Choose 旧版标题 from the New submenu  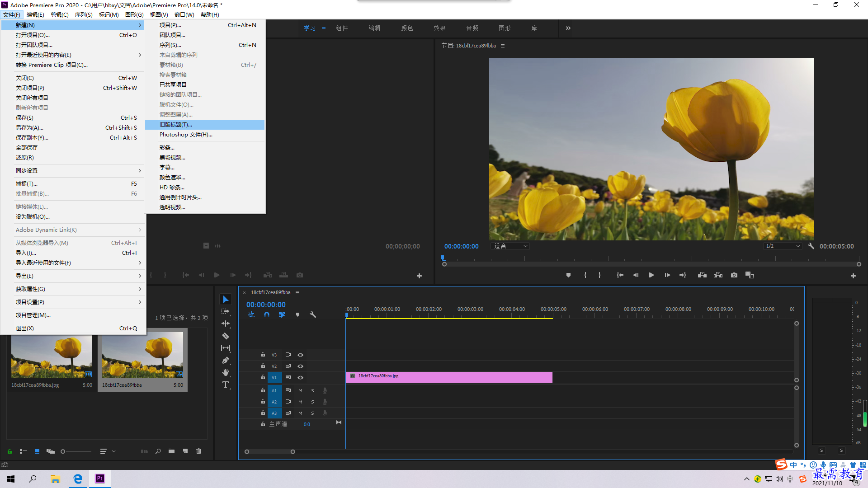pos(205,125)
